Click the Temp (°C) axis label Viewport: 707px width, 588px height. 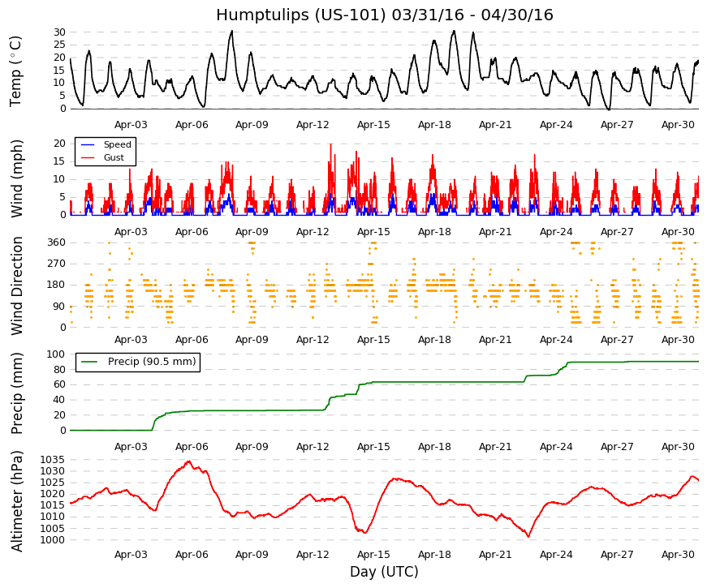(x=15, y=71)
